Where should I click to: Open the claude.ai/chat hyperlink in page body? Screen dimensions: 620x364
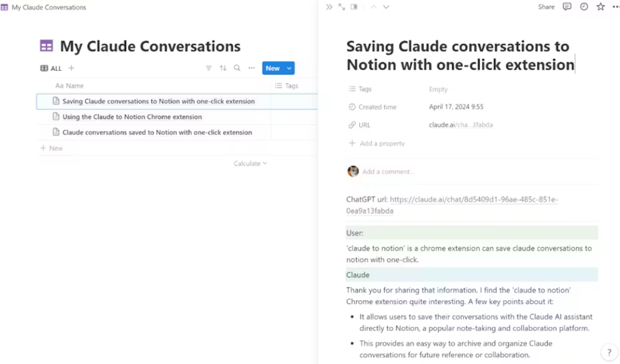[474, 199]
